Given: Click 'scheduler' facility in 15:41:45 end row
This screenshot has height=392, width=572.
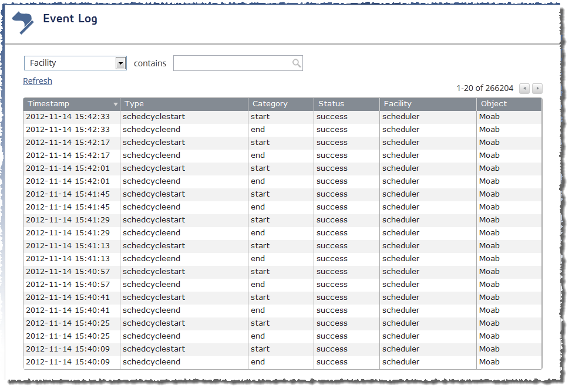Looking at the screenshot, I should (x=401, y=207).
